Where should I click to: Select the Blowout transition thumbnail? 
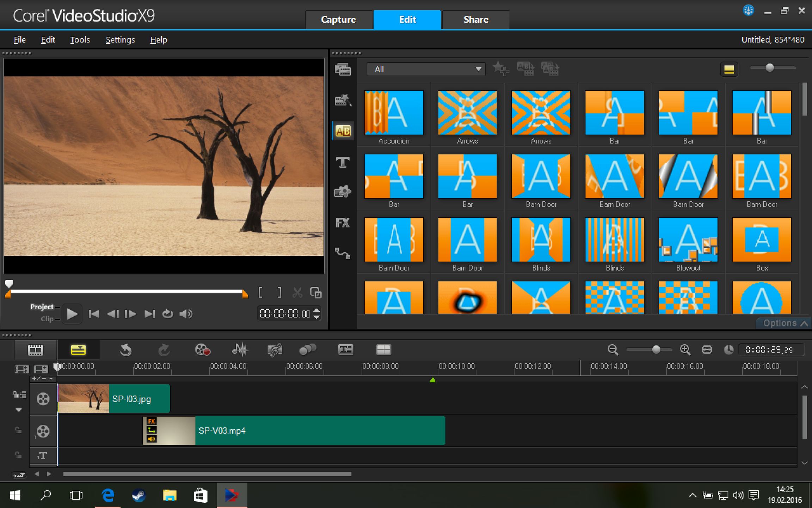click(x=688, y=240)
